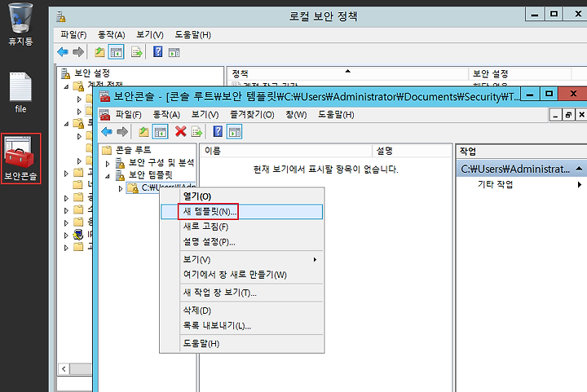The width and height of the screenshot is (587, 392).
Task: Restore the inner MDI child window
Action: pyautogui.click(x=568, y=114)
